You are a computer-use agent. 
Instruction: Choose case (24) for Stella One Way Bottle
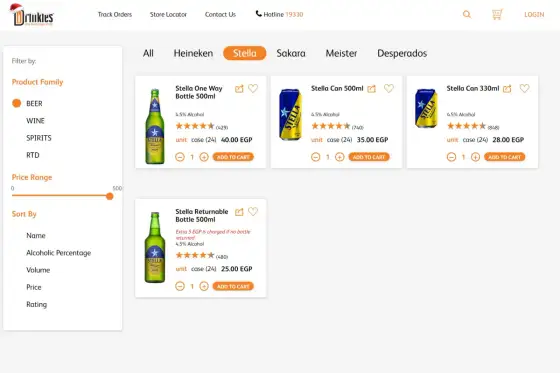pos(204,140)
